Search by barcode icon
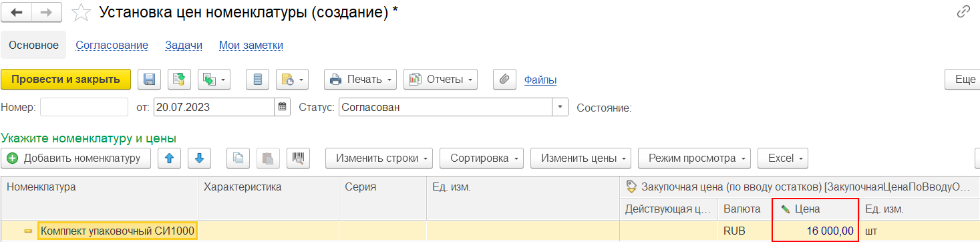Image resolution: width=980 pixels, height=242 pixels. (x=298, y=158)
